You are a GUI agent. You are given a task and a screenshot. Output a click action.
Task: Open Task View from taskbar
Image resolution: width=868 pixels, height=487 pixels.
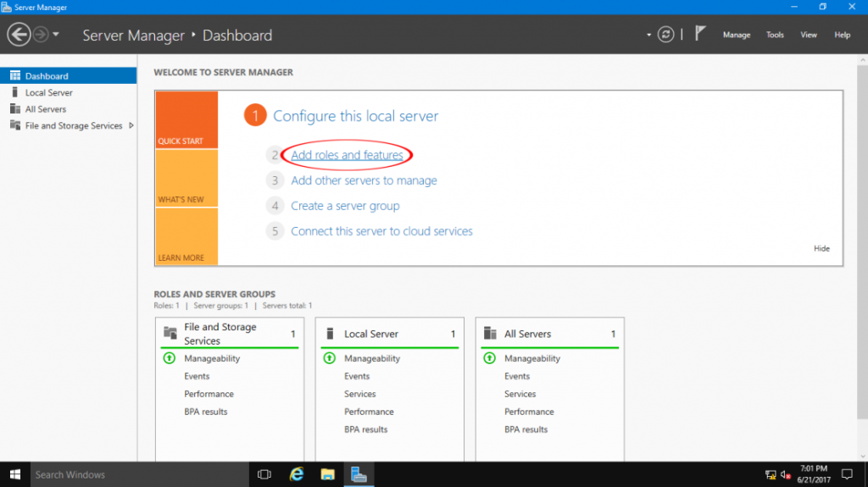pos(264,474)
